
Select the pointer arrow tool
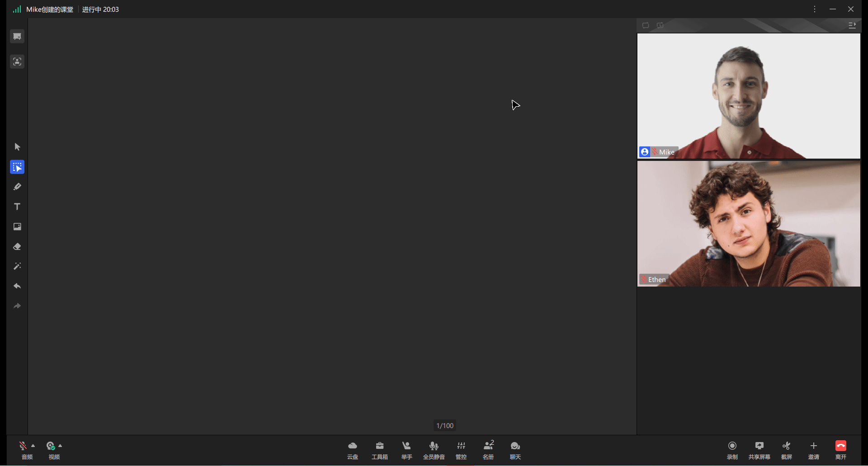pyautogui.click(x=17, y=147)
